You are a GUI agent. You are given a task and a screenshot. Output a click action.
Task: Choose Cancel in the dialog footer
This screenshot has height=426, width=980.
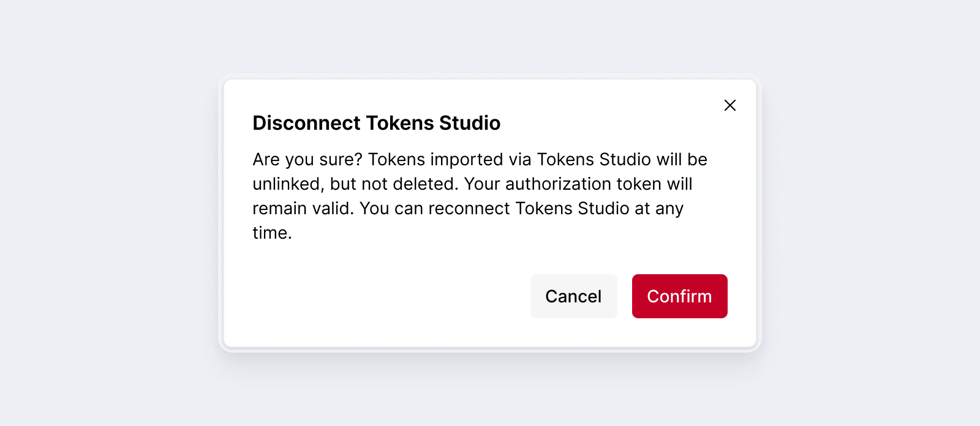[x=573, y=296]
